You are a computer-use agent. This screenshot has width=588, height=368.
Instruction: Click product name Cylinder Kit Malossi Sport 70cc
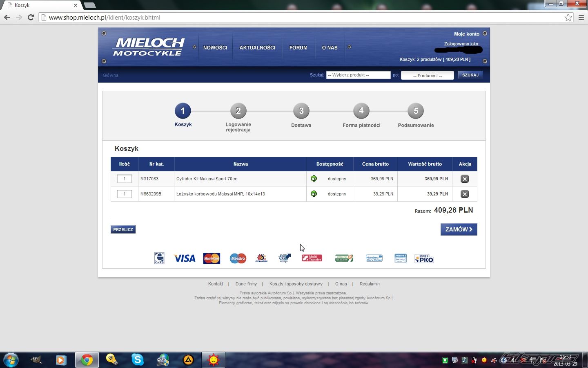coord(207,179)
